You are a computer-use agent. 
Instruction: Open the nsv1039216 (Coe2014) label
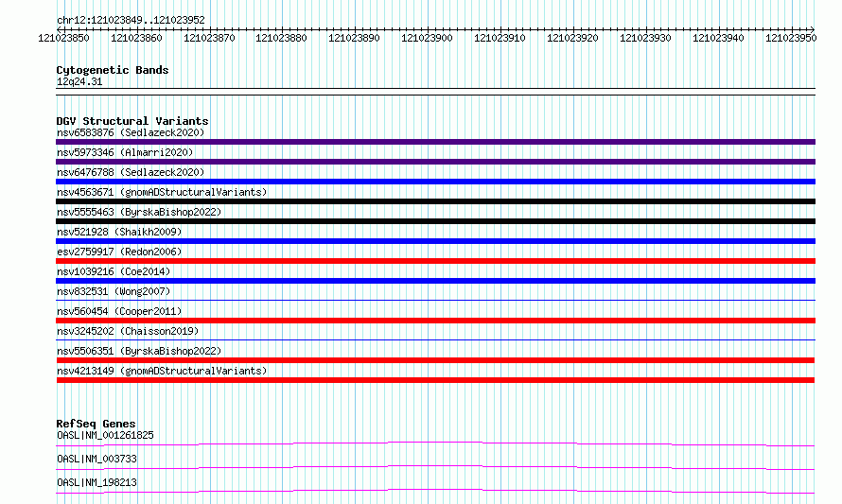[114, 271]
